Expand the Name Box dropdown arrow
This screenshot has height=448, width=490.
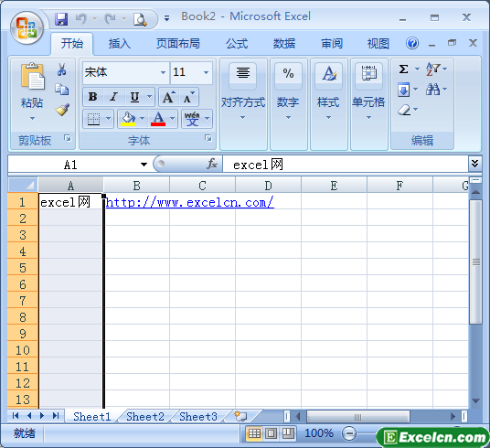(x=144, y=165)
